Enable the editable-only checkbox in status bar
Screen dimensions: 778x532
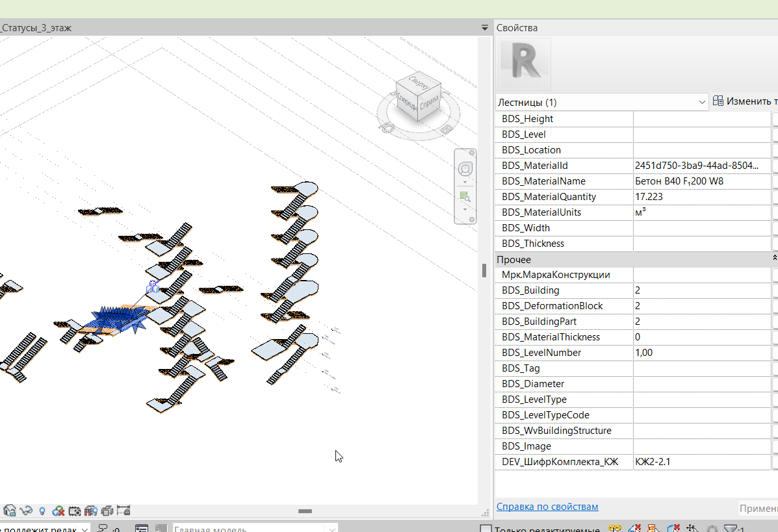[486, 529]
